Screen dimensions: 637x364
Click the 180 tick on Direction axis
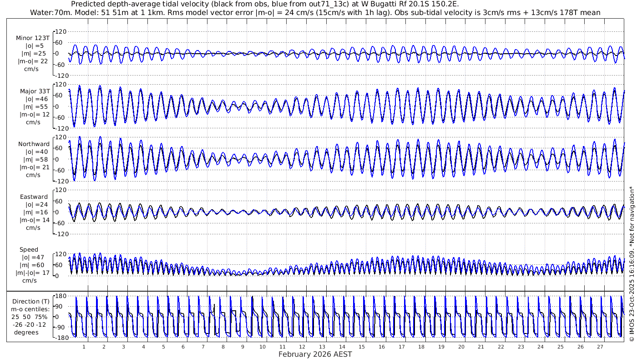point(61,296)
